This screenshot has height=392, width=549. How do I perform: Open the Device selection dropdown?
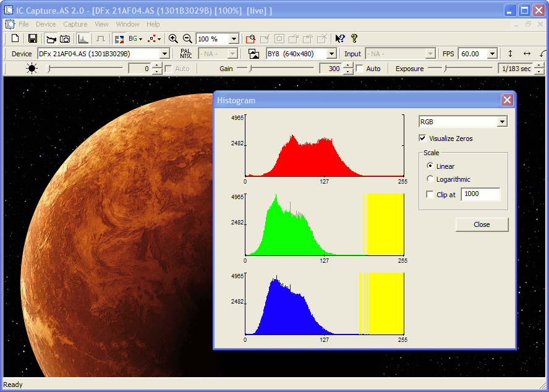point(164,54)
